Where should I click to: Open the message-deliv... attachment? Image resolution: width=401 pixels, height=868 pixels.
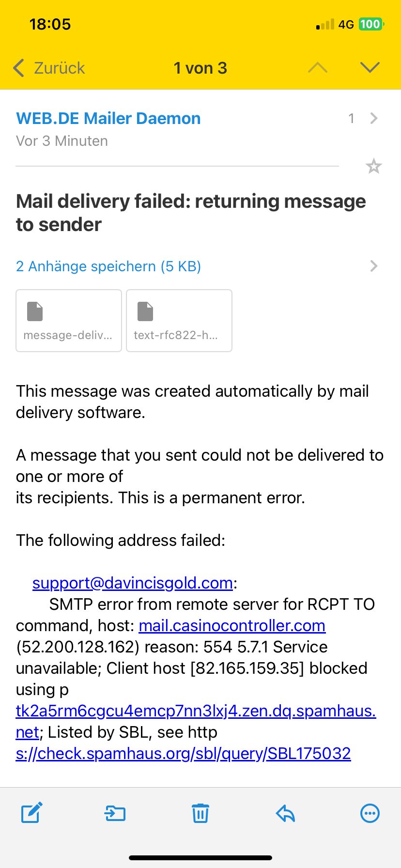[x=69, y=321]
